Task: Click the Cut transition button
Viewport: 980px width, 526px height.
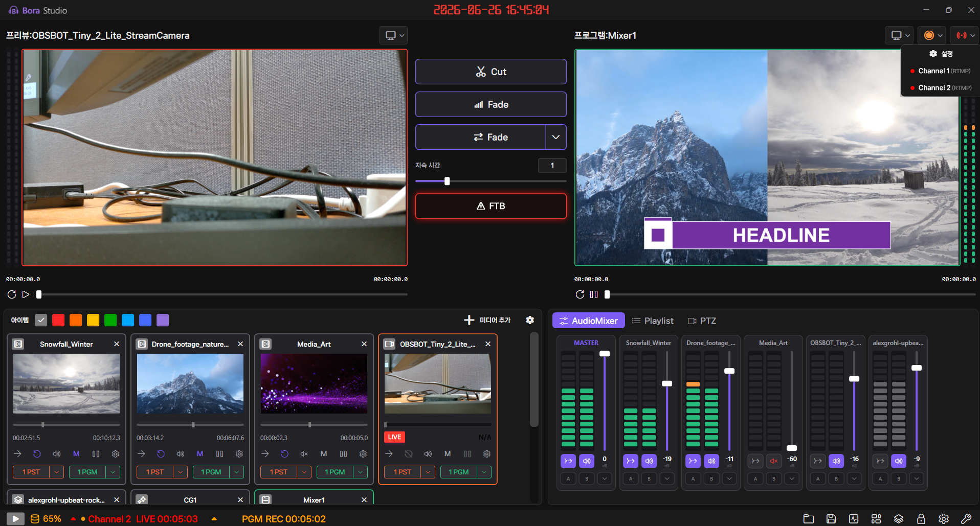Action: (491, 72)
